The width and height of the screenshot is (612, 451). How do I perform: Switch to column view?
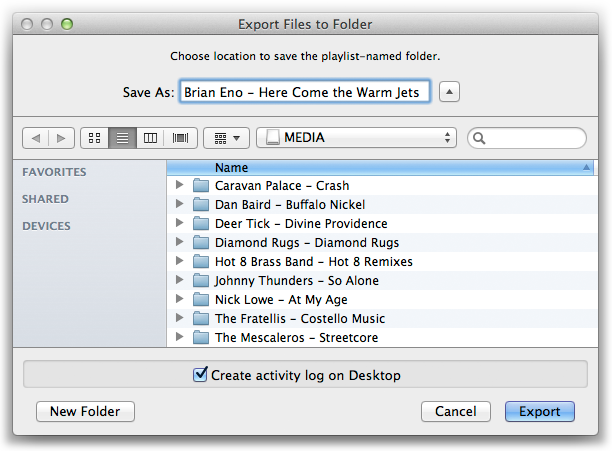(150, 138)
